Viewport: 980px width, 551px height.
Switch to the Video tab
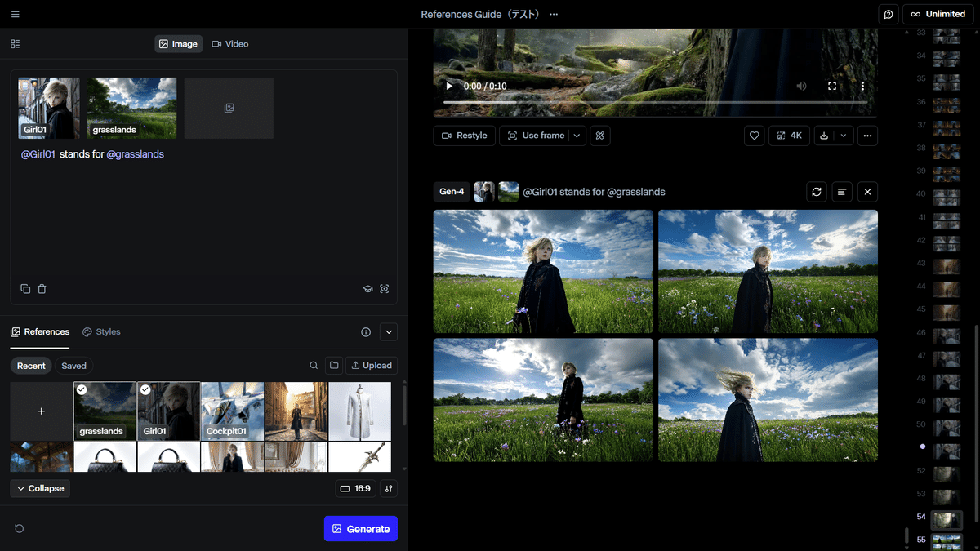tap(230, 44)
